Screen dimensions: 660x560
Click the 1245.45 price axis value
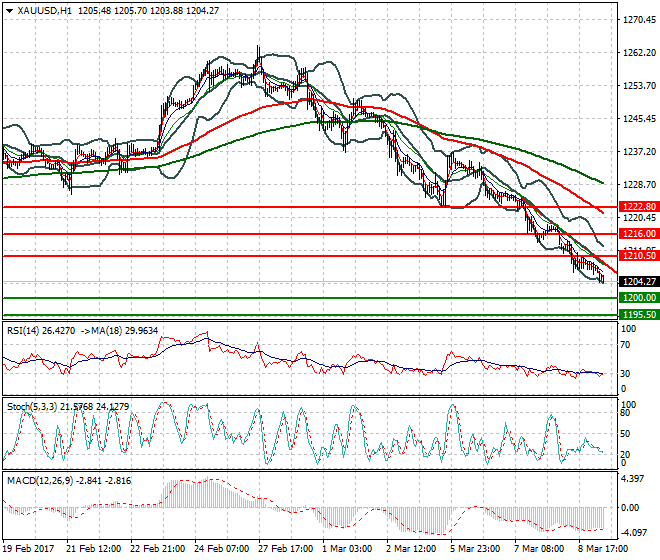(x=639, y=119)
